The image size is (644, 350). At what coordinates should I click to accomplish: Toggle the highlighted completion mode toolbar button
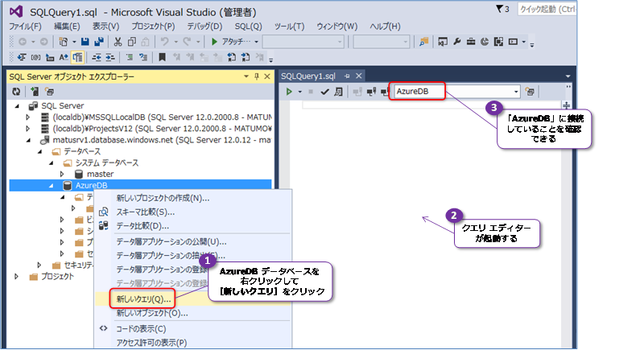coord(77,57)
